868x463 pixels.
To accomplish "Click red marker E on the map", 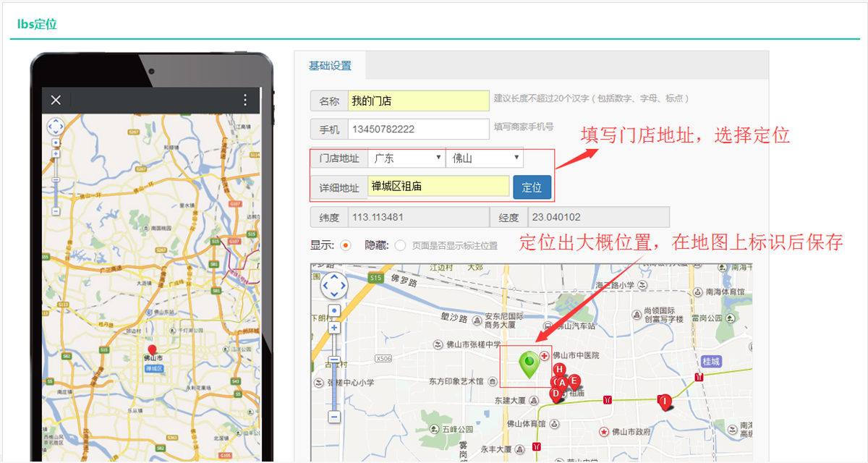I will pos(574,381).
